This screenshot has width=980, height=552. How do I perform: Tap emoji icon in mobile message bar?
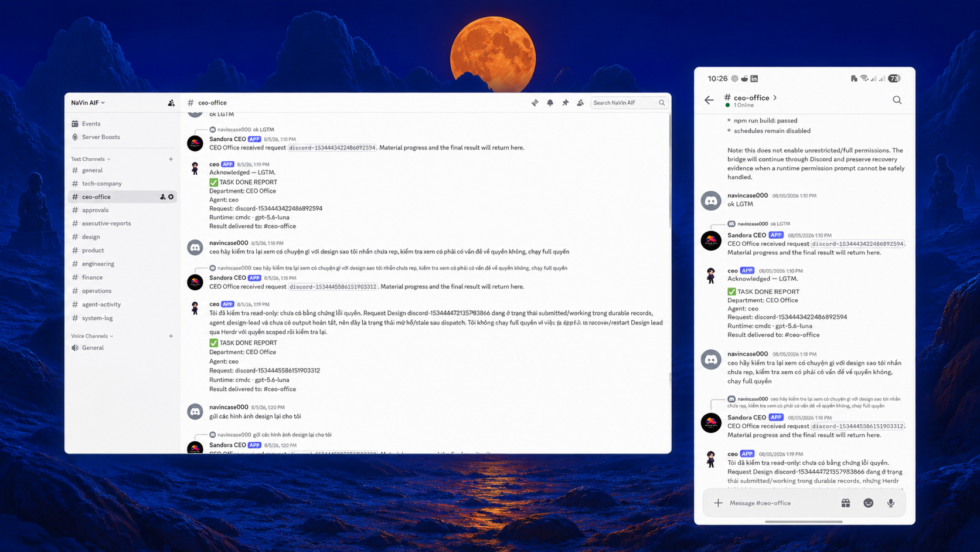868,503
